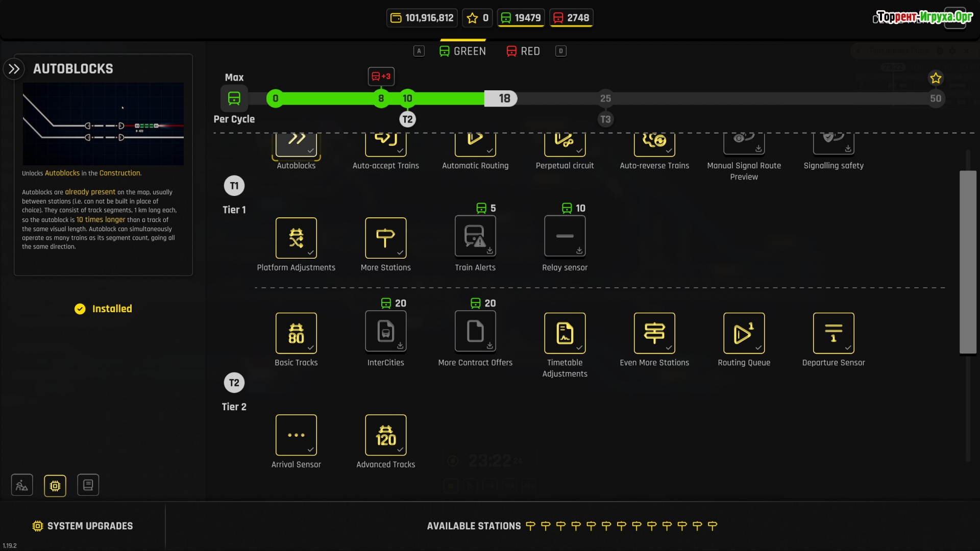This screenshot has height=551, width=980.
Task: Collapse the Autoblocks info panel arrow
Action: coord(14,69)
